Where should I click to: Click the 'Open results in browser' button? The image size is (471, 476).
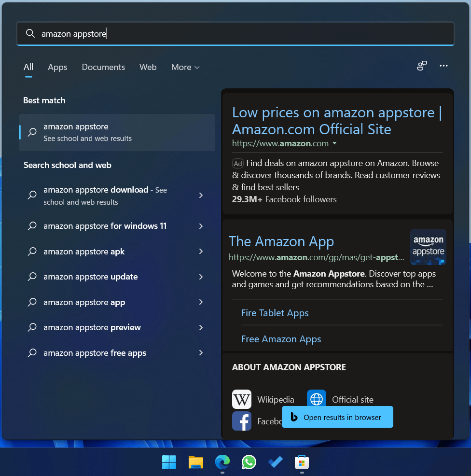click(x=337, y=417)
